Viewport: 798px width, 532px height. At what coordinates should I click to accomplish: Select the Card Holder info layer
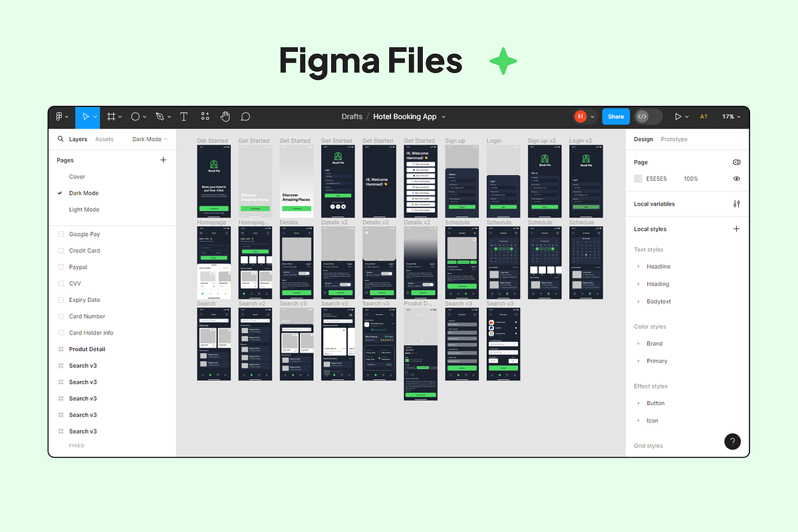coord(91,332)
